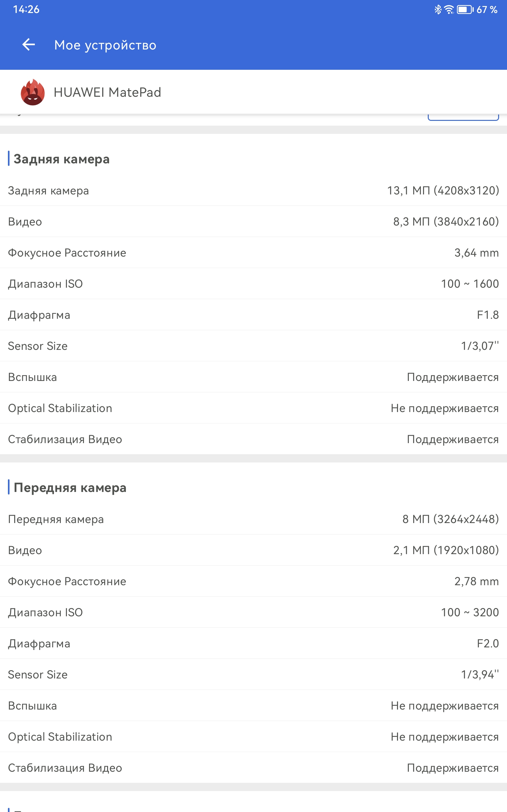Tap the Wi-Fi status icon
Screen dimensions: 507x812
[x=449, y=10]
